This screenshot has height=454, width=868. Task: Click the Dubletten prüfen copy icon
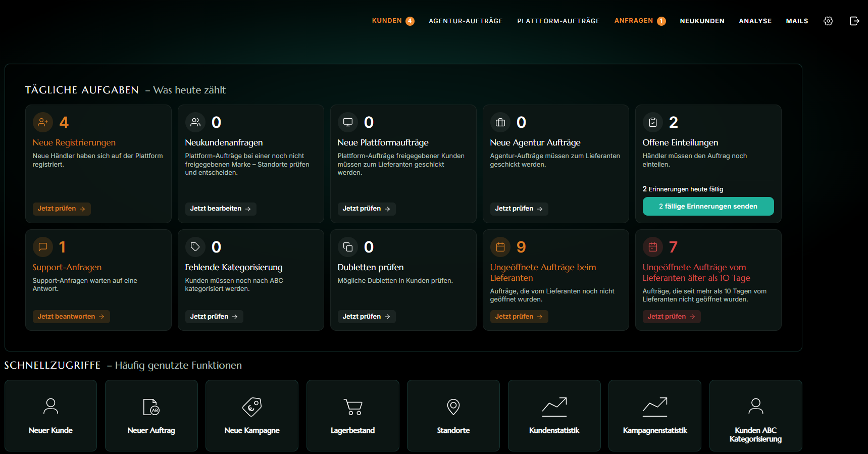348,247
